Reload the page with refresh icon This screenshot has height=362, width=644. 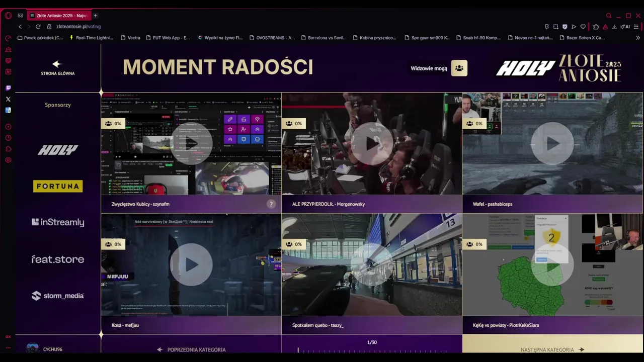38,27
